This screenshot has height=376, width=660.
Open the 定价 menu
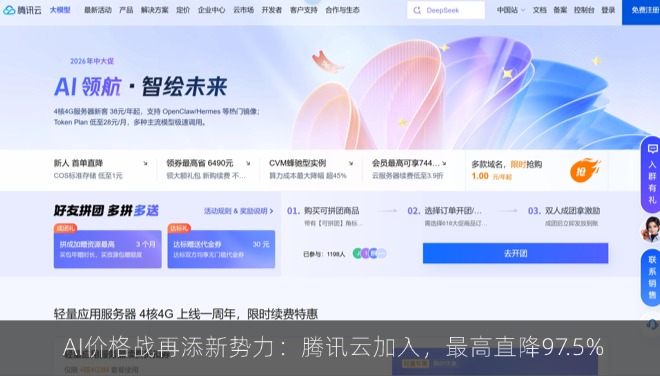(183, 10)
